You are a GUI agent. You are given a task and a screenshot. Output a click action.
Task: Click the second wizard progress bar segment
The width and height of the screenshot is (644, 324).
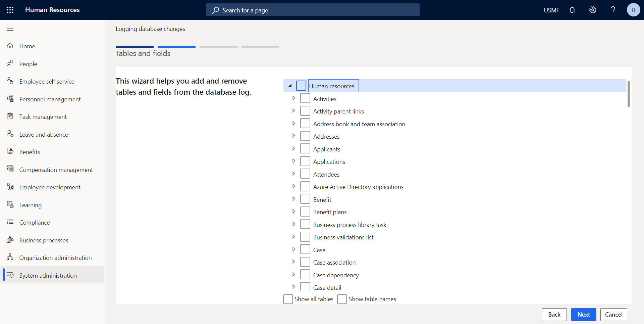[x=176, y=47]
